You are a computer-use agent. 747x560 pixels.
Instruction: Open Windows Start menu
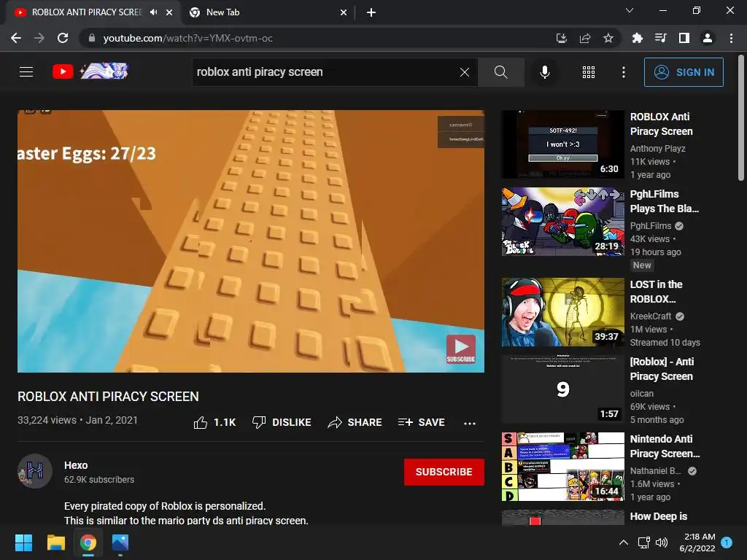[23, 542]
